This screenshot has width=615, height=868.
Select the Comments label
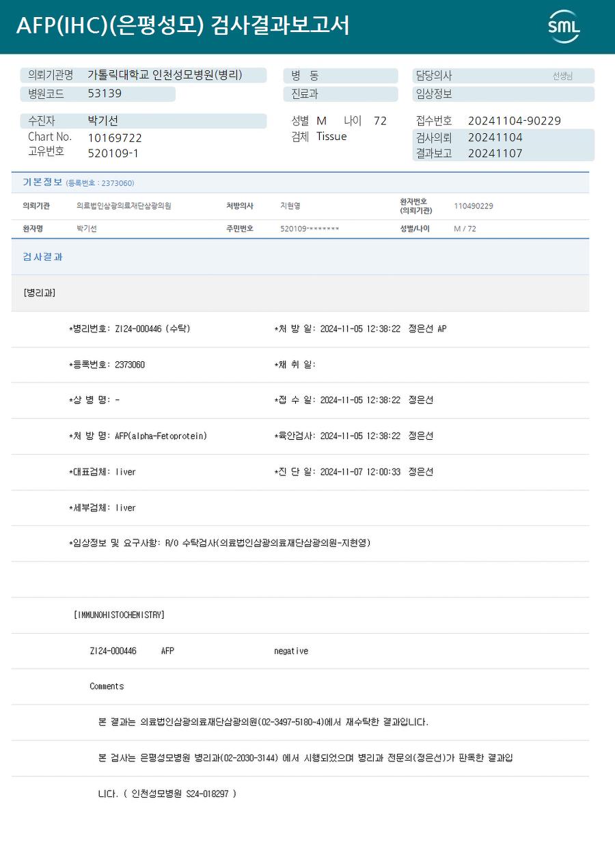(107, 686)
